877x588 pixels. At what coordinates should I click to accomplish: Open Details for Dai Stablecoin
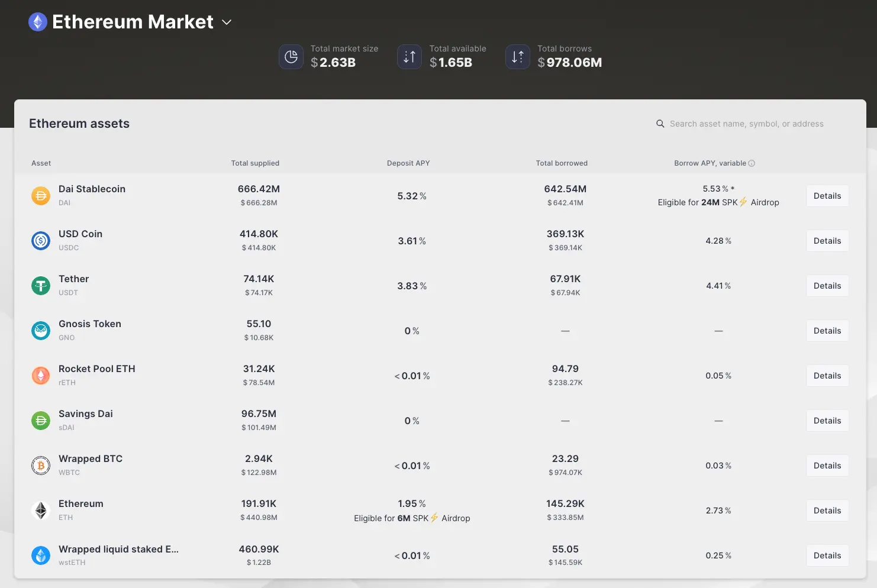[827, 196]
